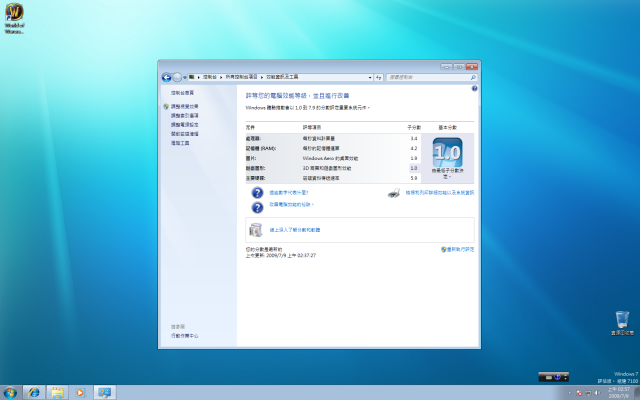Viewport: 640px width, 400px height.
Task: Click the gaming graphics subscore 1.0
Action: point(414,168)
